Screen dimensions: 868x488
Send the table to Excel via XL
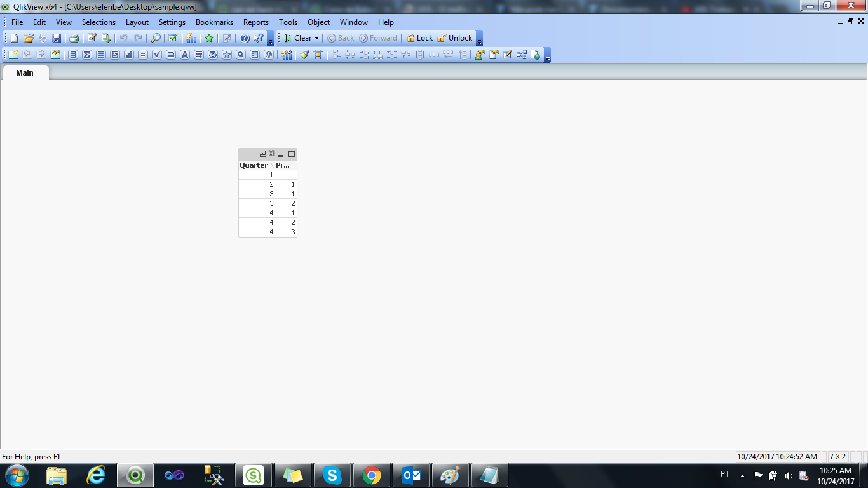[x=272, y=154]
